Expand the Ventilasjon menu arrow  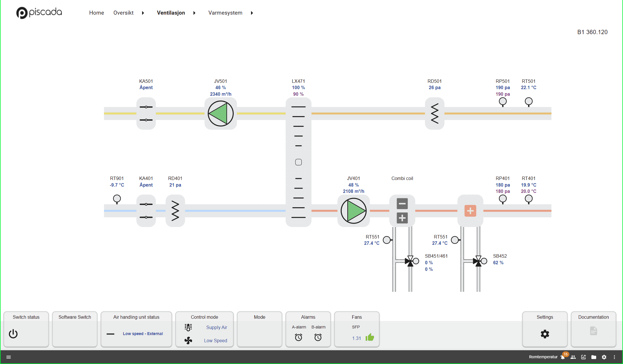[195, 13]
